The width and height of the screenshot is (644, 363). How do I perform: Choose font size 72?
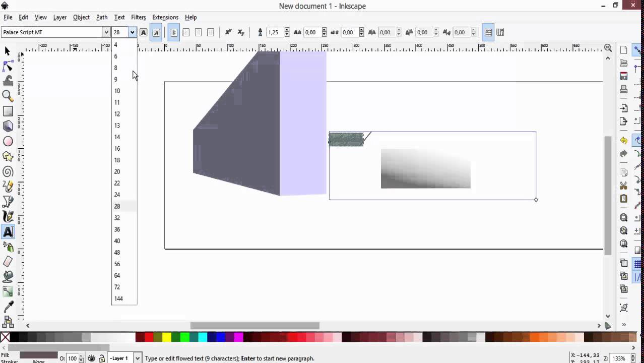click(x=124, y=287)
